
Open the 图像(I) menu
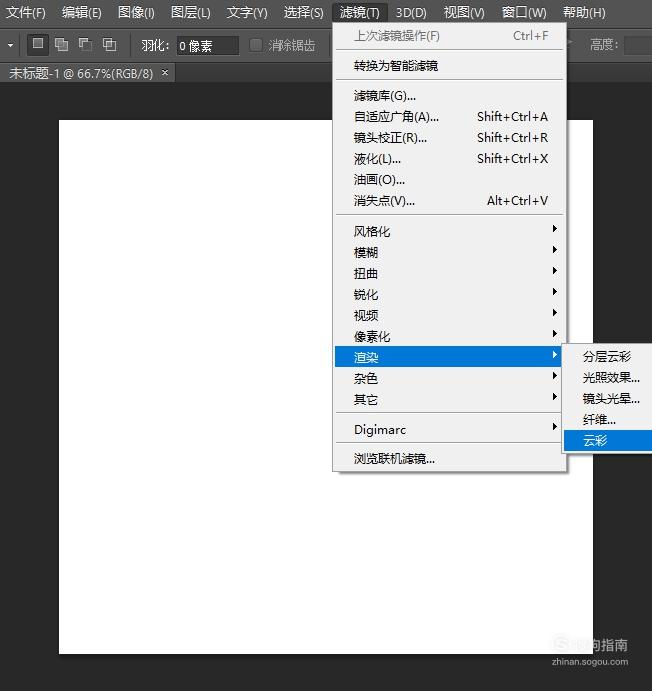(x=136, y=13)
